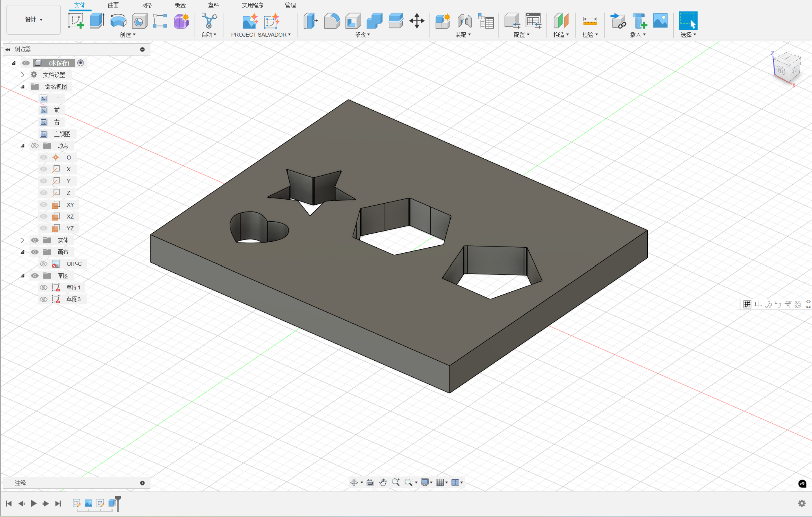Click the extrude feature in timeline
This screenshot has width=812, height=517.
tap(112, 503)
